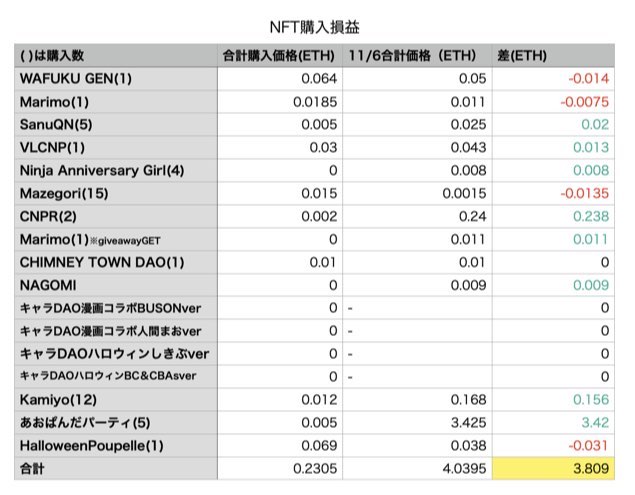Select the 11/6合計価格 (ETH) column header
This screenshot has height=495, width=635.
(x=412, y=55)
